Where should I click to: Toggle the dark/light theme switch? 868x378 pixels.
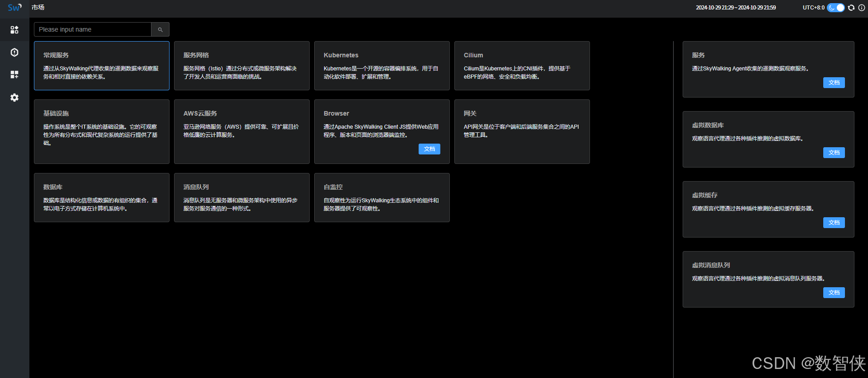click(836, 8)
